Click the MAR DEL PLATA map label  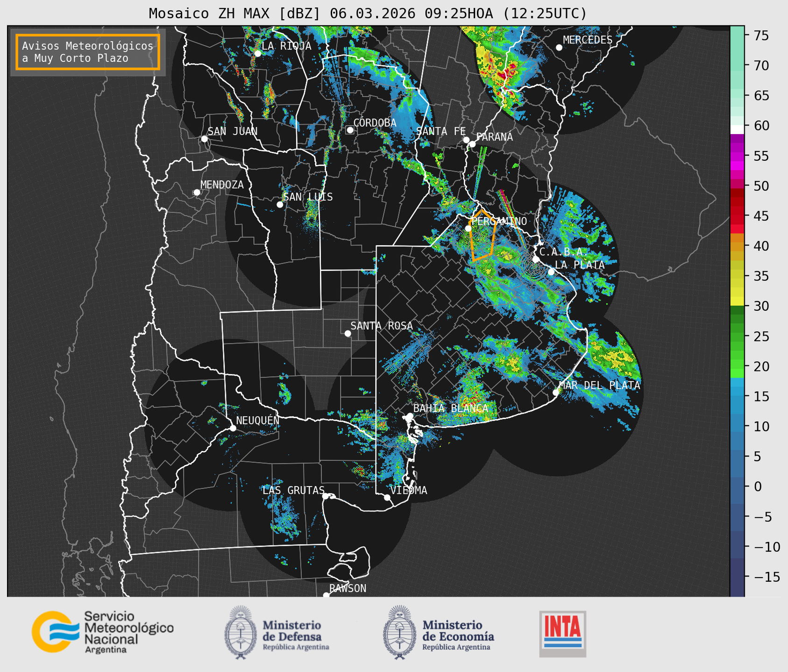(x=599, y=385)
